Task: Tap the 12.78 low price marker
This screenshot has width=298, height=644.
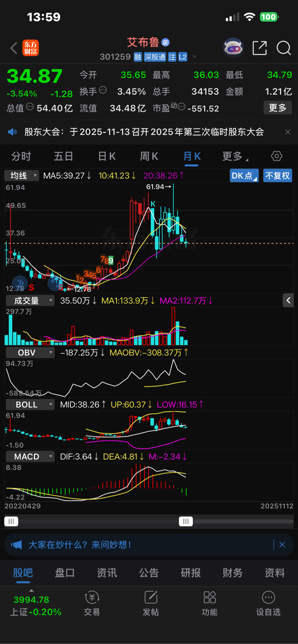Action: pos(80,289)
